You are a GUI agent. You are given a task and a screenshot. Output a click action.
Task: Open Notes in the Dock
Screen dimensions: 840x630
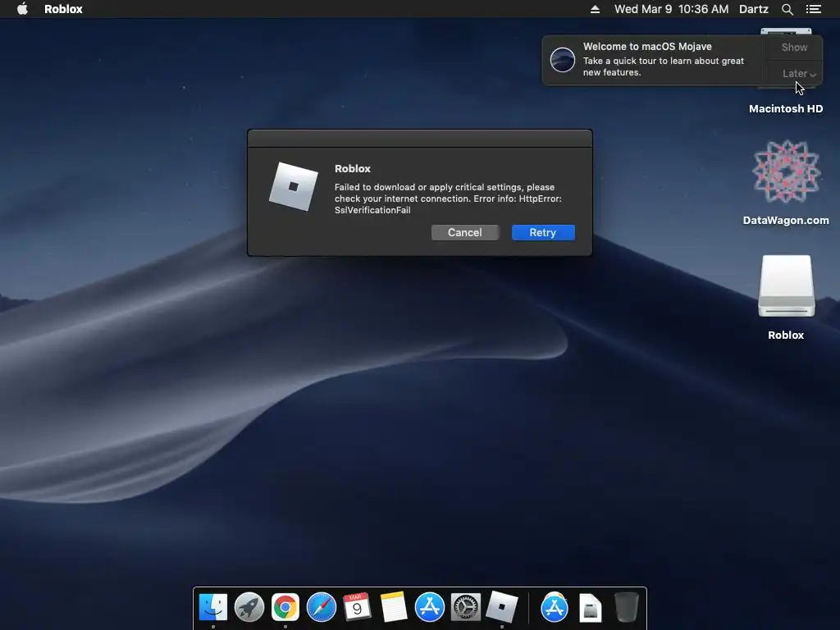[x=393, y=607]
